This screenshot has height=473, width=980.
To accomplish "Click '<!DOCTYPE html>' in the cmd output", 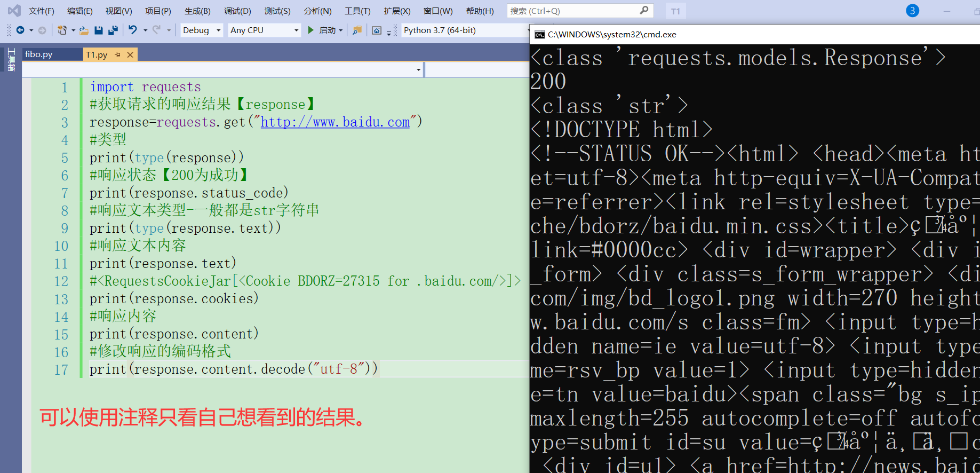I will 622,130.
